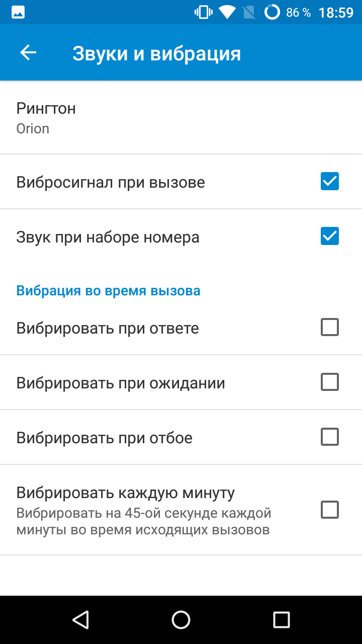Viewport: 362px width, 644px height.
Task: Tap the no-SIM status icon
Action: 249,12
